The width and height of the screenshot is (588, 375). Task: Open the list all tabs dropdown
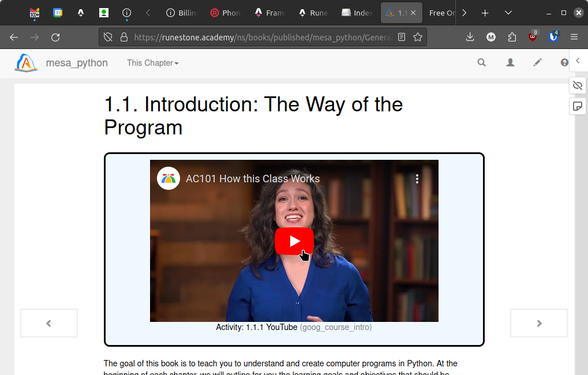[x=508, y=13]
